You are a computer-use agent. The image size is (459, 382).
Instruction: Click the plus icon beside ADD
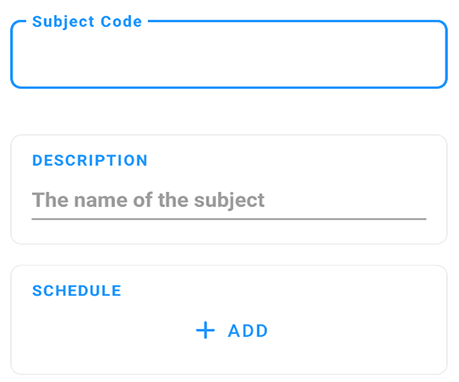click(x=205, y=330)
